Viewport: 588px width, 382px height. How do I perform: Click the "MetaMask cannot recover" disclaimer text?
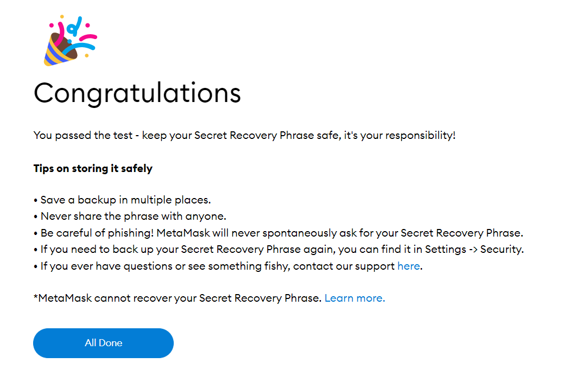178,298
